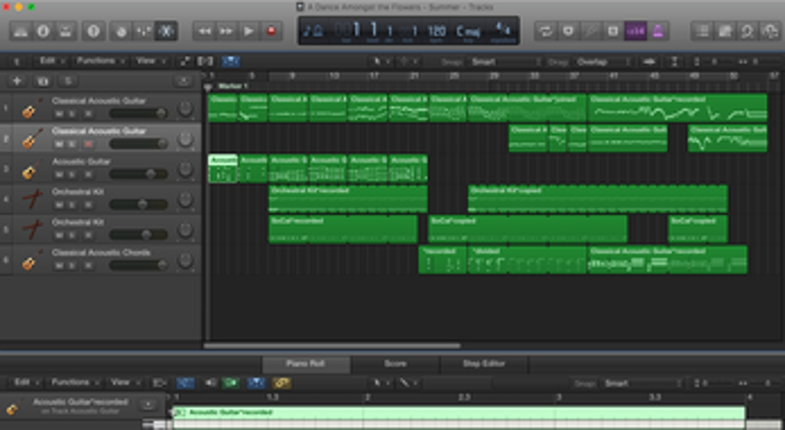Select the Classical Acoustic Chords guitar icon
785x430 pixels.
click(x=32, y=261)
